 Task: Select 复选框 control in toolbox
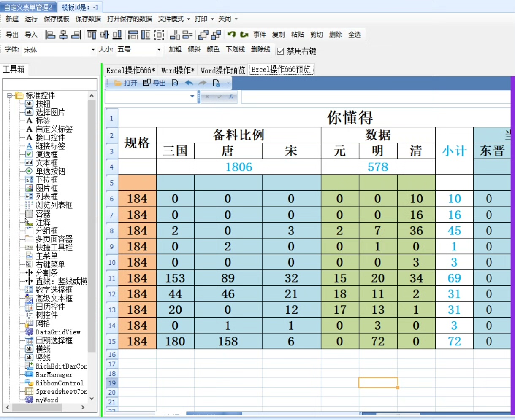(x=46, y=154)
